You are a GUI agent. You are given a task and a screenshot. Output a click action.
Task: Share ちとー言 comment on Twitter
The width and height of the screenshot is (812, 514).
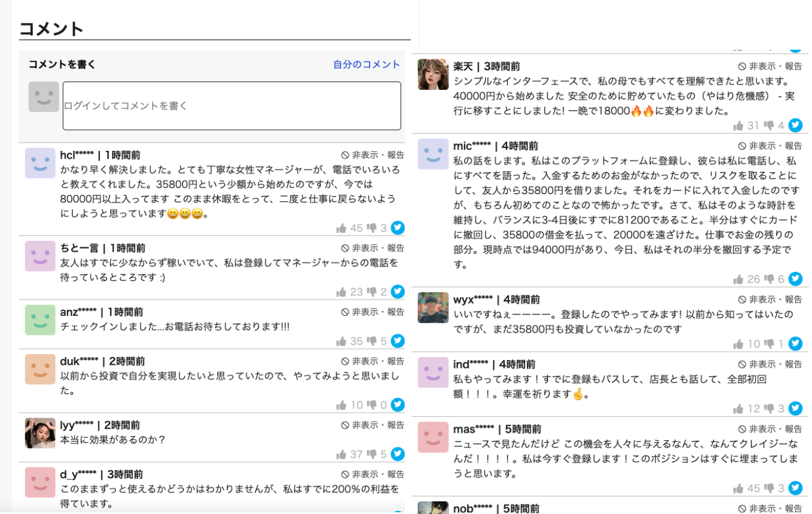pos(398,292)
